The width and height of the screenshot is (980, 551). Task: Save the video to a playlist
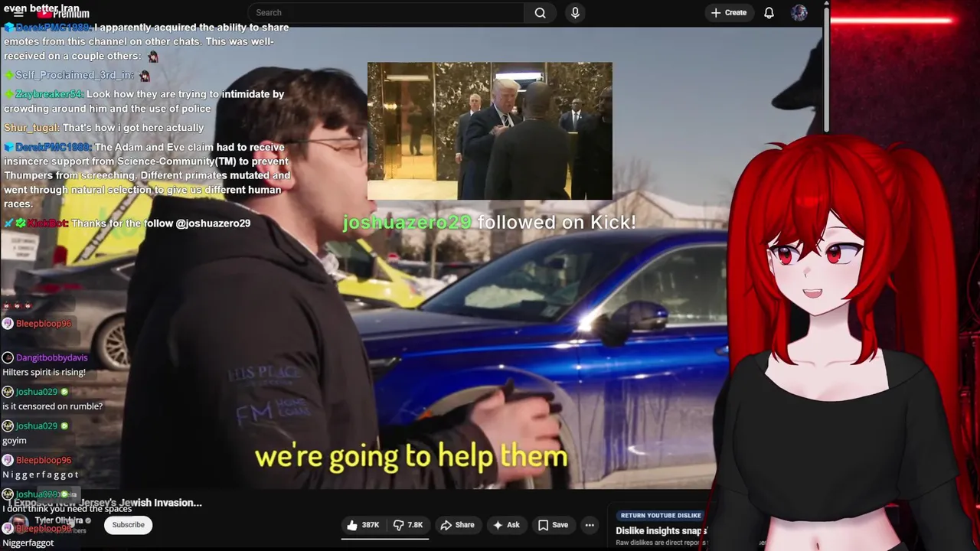click(x=553, y=525)
